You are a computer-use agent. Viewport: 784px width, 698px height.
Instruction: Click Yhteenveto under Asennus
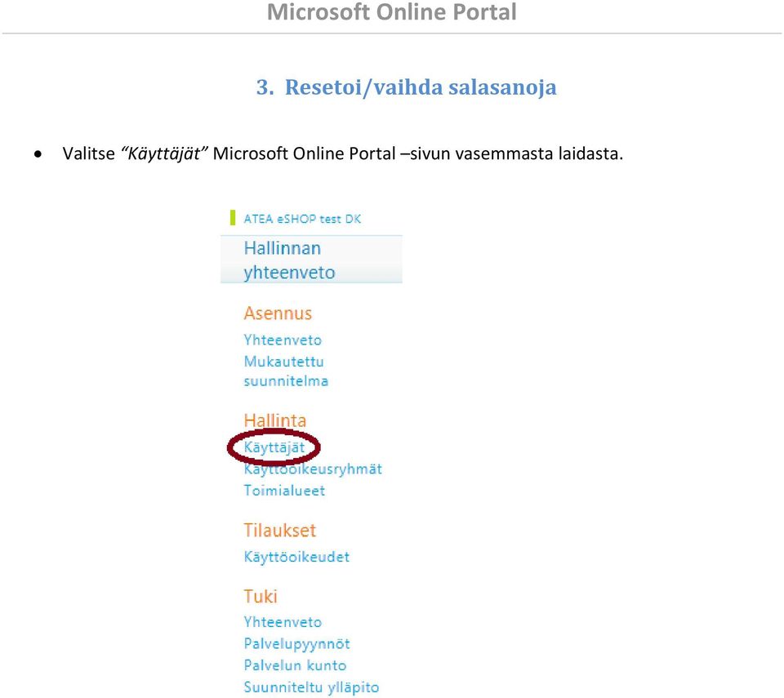click(x=283, y=340)
